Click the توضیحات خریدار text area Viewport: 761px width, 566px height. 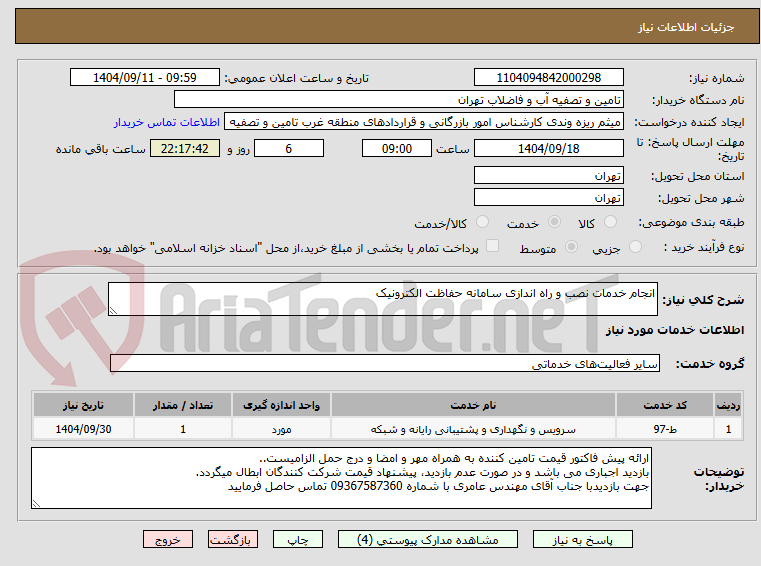point(341,478)
